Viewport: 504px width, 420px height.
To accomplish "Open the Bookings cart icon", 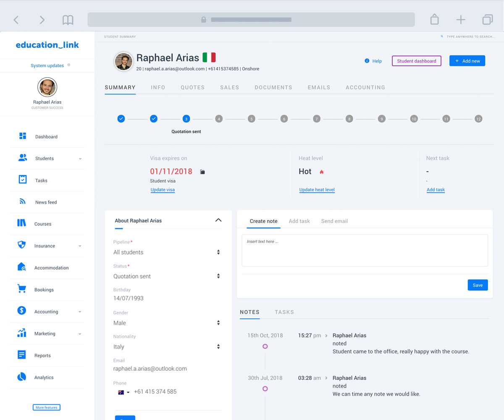I will 22,288.
